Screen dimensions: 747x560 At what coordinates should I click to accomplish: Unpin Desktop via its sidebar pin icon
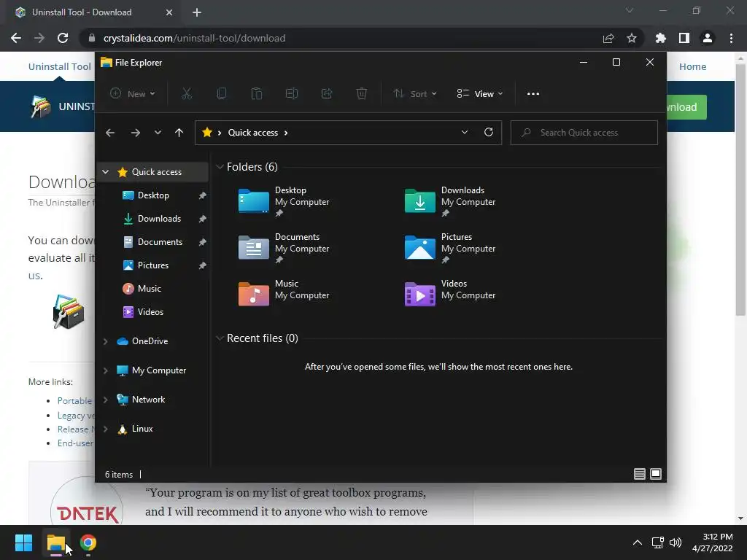203,195
